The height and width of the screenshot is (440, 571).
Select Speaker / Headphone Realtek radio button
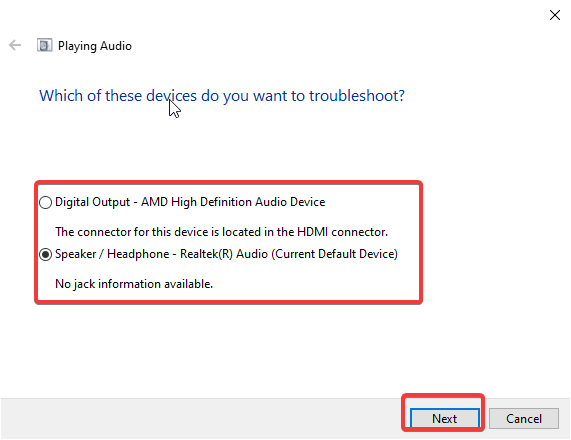tap(46, 255)
